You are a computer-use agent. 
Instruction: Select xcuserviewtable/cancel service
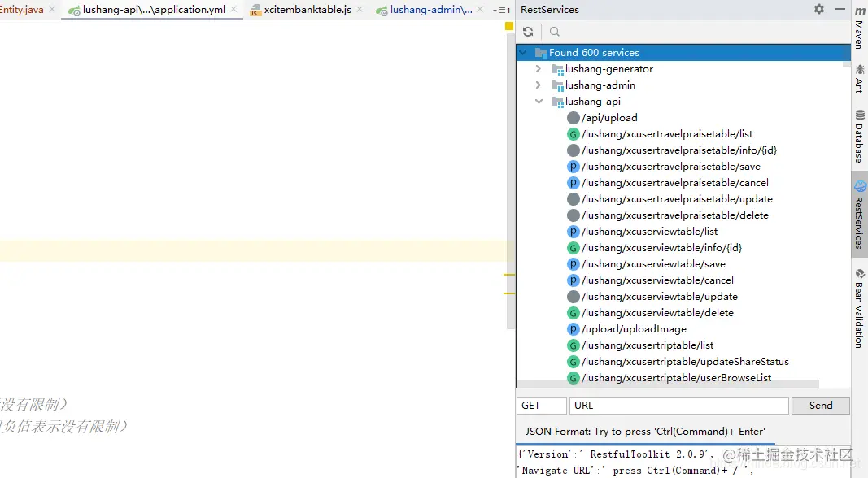657,280
